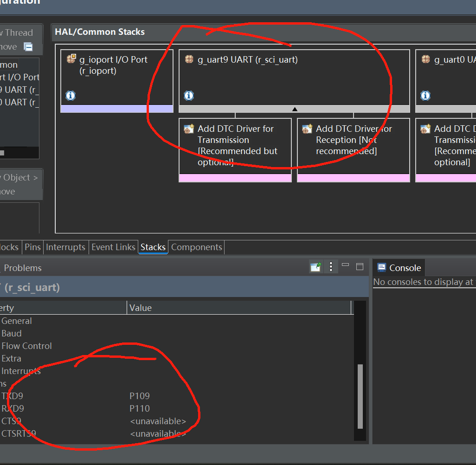Viewport: 476px width, 465px height.
Task: Open the Components tab
Action: pos(196,247)
